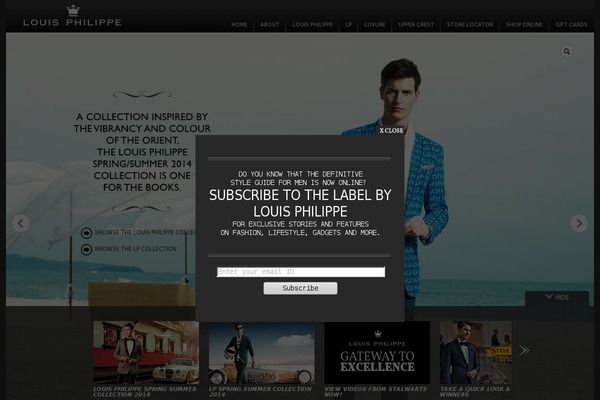The height and width of the screenshot is (400, 600).
Task: Open LP Spring Summer Collection 2014 thumbnail
Action: click(262, 353)
